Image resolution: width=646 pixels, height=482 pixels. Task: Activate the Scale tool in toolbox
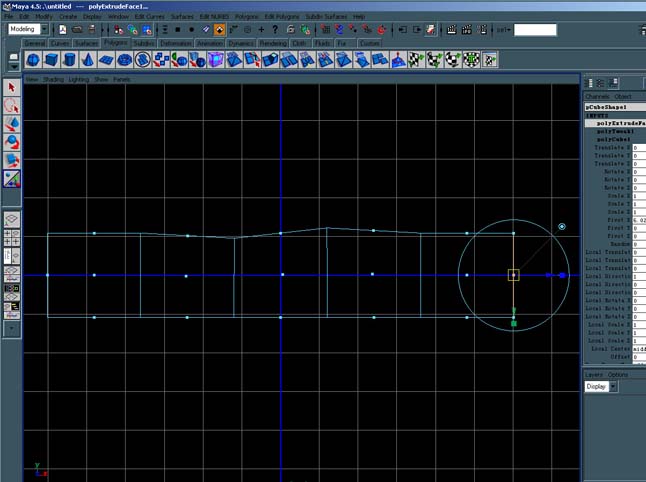click(12, 160)
